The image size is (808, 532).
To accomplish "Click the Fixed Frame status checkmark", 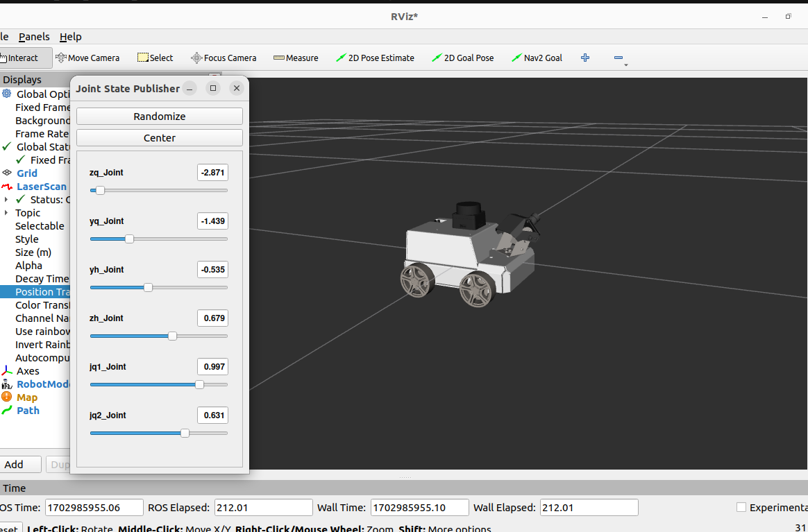I will pos(21,160).
